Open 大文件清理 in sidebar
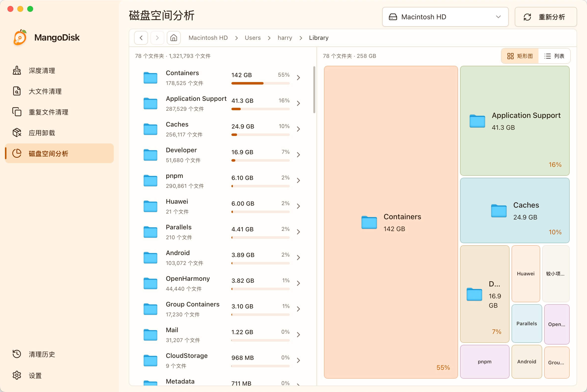The width and height of the screenshot is (587, 392). click(59, 91)
